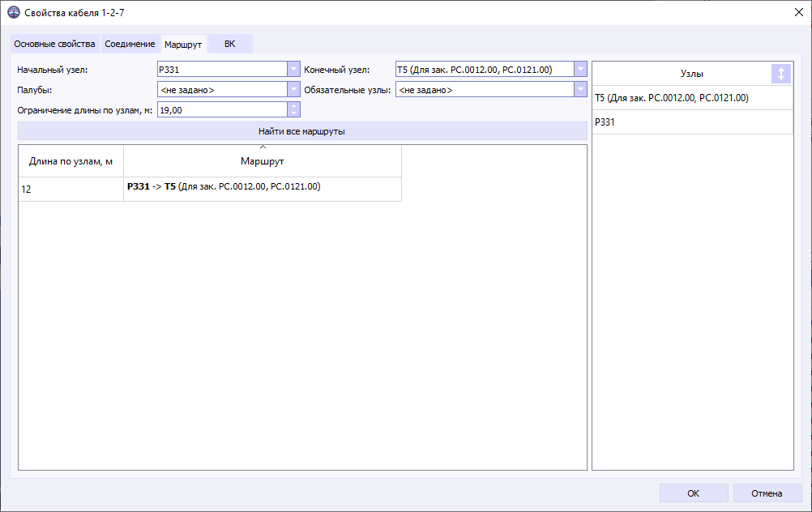Click the dropdown arrow beside Конечный узел

580,69
